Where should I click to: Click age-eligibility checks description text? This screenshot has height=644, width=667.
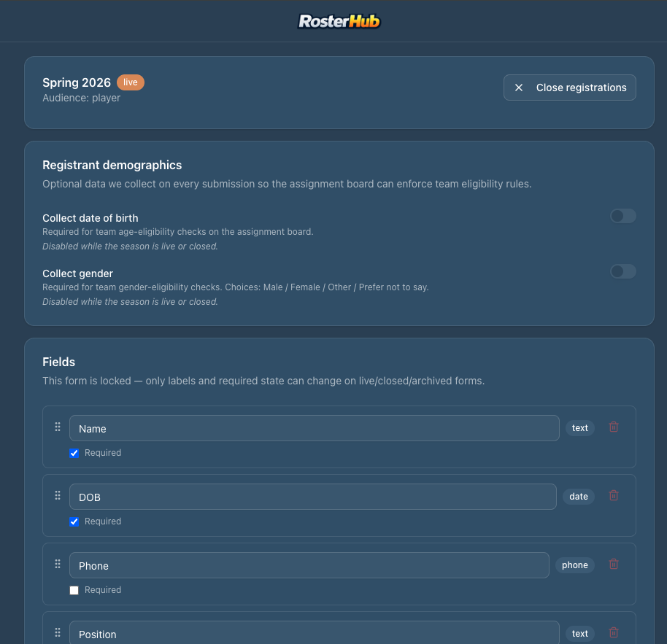pyautogui.click(x=178, y=232)
